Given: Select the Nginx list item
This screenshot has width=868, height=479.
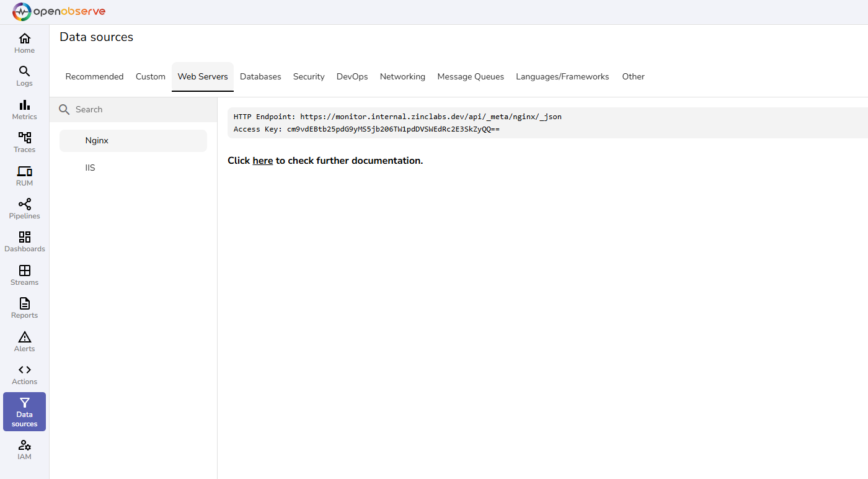Looking at the screenshot, I should (x=97, y=141).
